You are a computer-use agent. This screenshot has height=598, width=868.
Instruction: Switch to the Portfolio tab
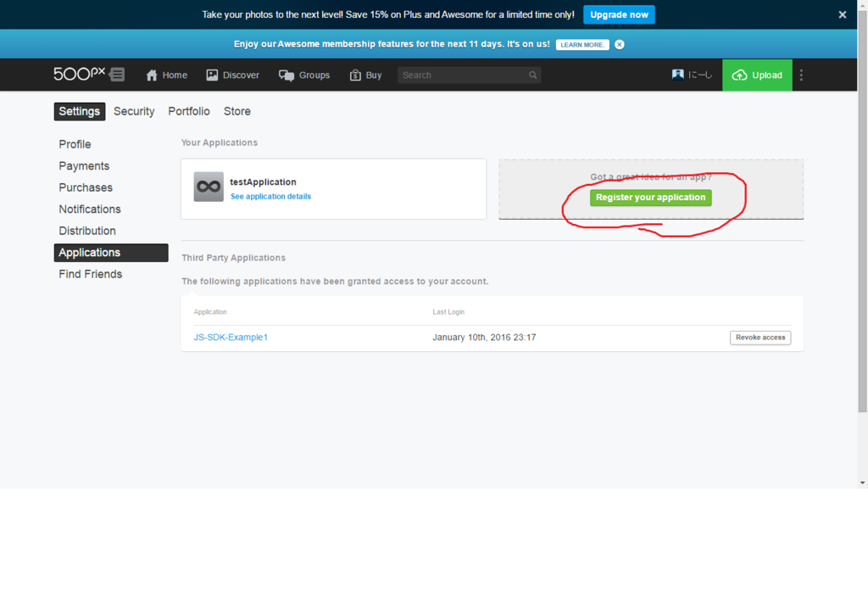pyautogui.click(x=189, y=111)
